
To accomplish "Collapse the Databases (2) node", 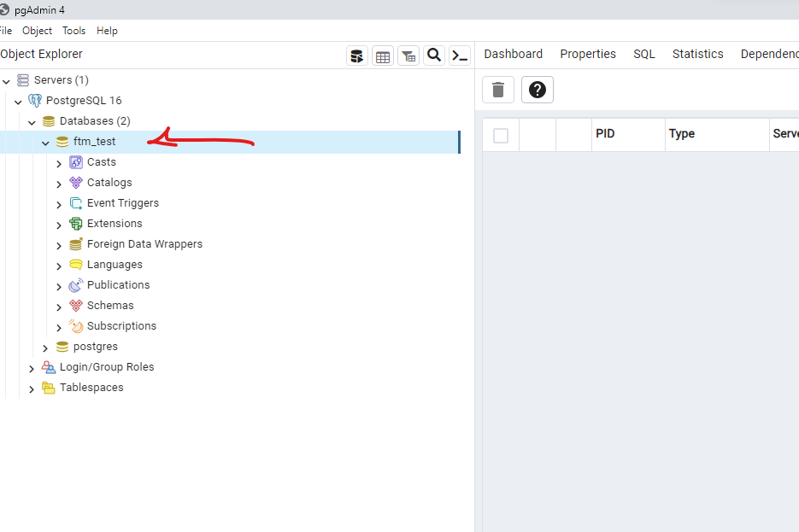I will click(x=32, y=122).
